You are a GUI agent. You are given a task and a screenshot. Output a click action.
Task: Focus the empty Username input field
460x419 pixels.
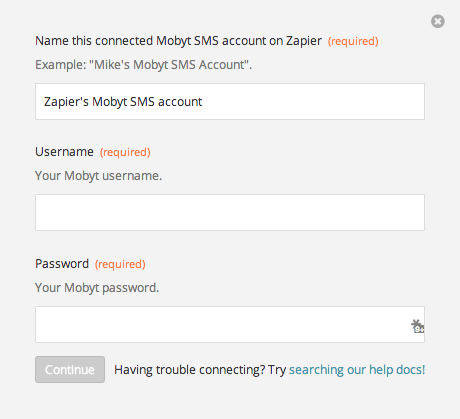(x=230, y=212)
